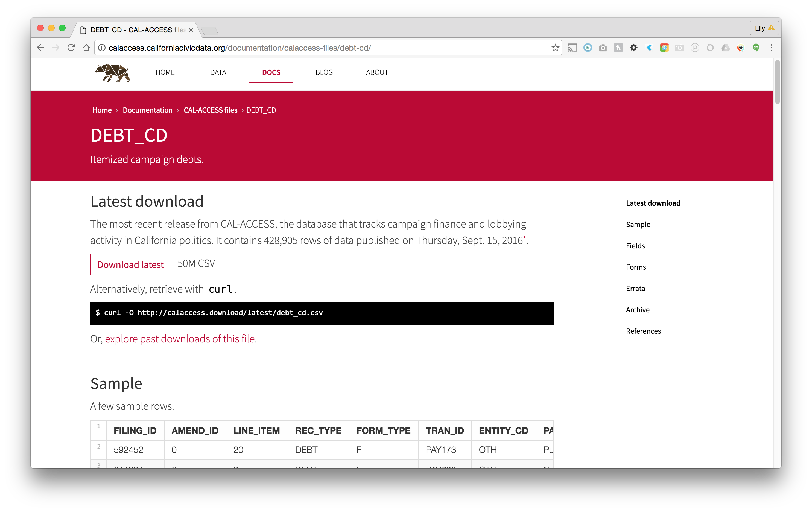
Task: Open the gear extension icon
Action: [634, 48]
